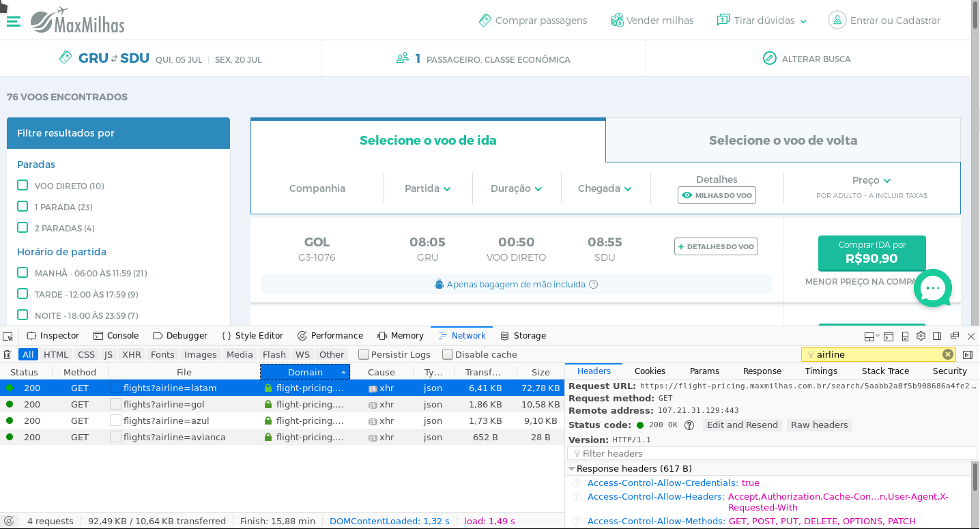Clear the network request log
Viewport: 980px width, 529px height.
coord(8,354)
